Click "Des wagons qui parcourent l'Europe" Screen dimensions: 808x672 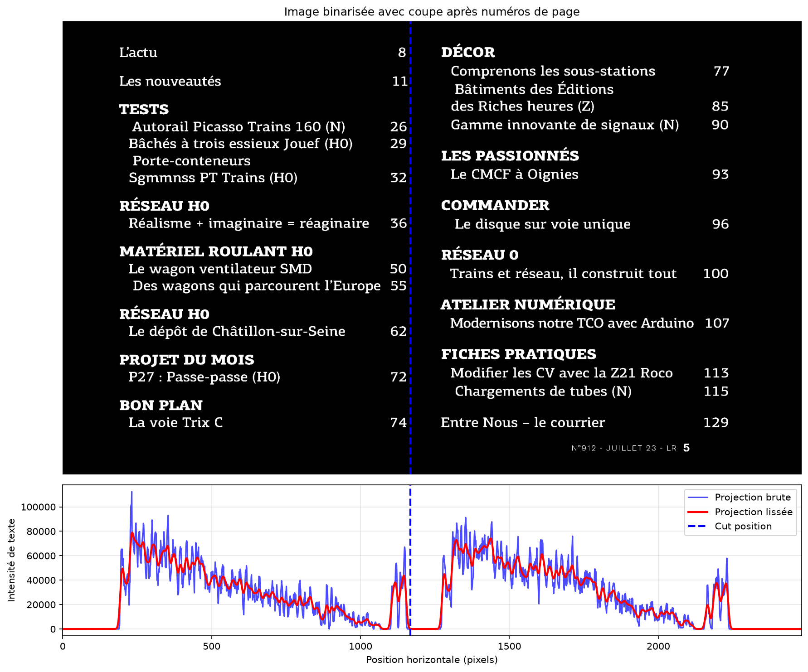(x=257, y=286)
